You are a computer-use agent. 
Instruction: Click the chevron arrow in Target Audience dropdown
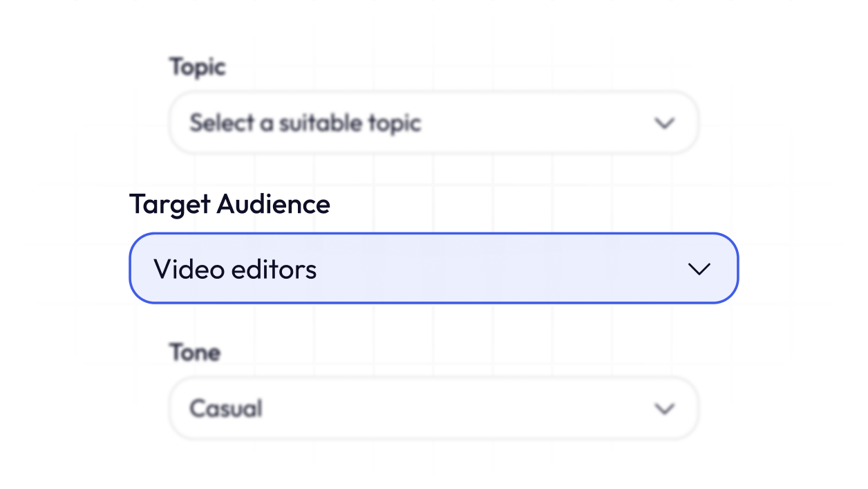699,269
